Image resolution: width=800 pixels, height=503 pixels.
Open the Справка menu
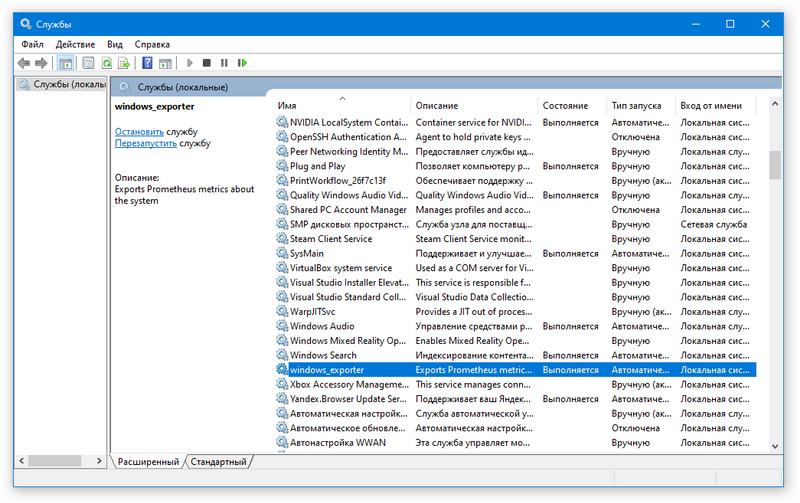click(152, 44)
